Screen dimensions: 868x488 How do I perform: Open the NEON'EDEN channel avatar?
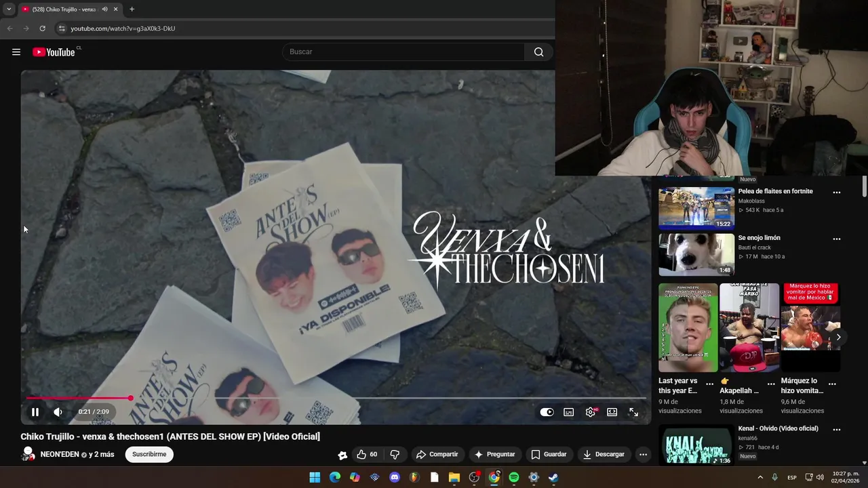28,454
